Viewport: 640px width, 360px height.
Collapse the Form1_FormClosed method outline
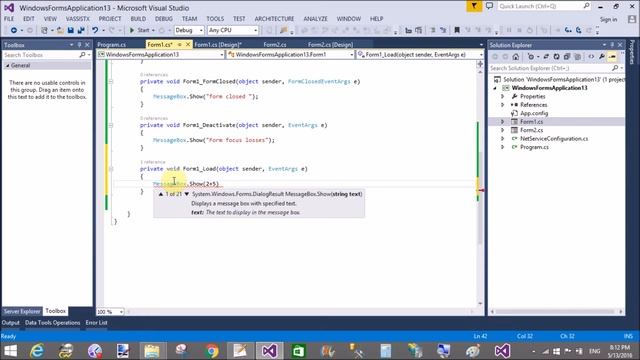point(111,82)
